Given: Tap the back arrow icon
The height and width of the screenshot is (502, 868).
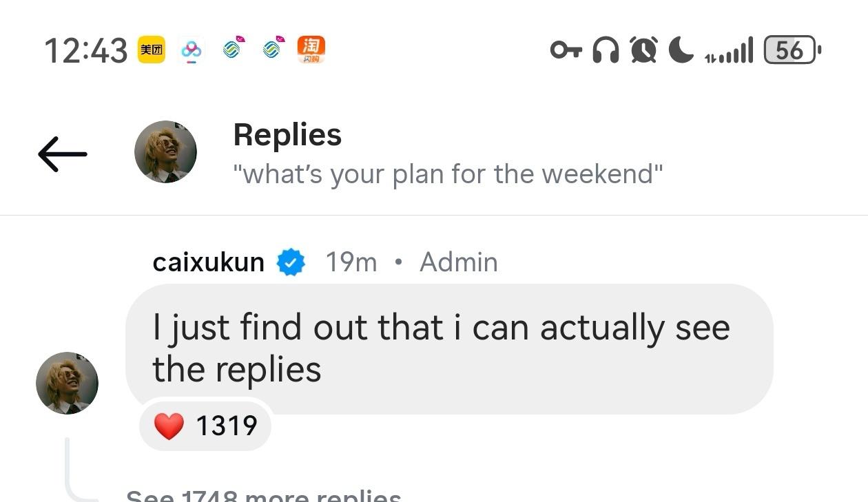Looking at the screenshot, I should point(63,154).
